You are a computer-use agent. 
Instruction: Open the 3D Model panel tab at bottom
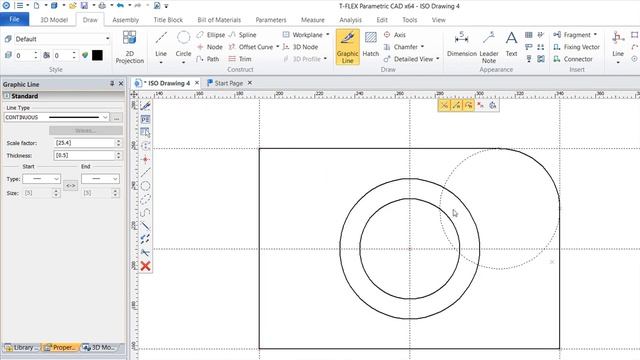click(100, 347)
